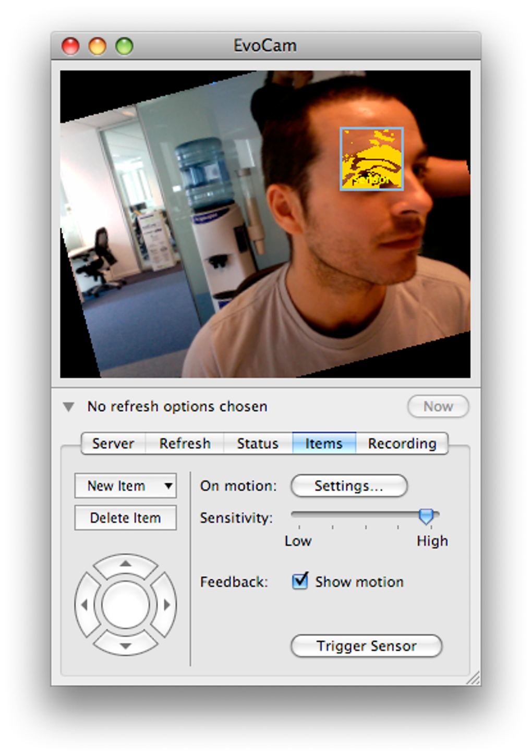Switch to the Server tab
532x756 pixels.
pyautogui.click(x=113, y=443)
